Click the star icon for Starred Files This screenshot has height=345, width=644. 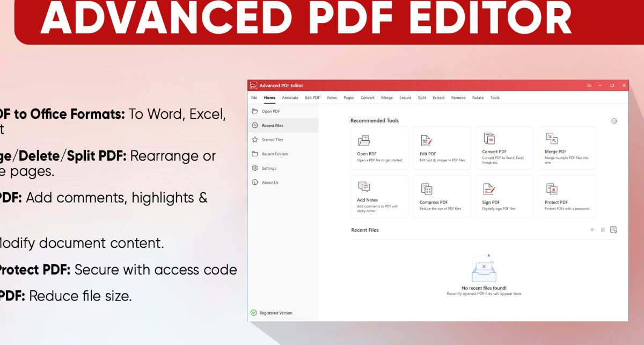[x=255, y=140]
